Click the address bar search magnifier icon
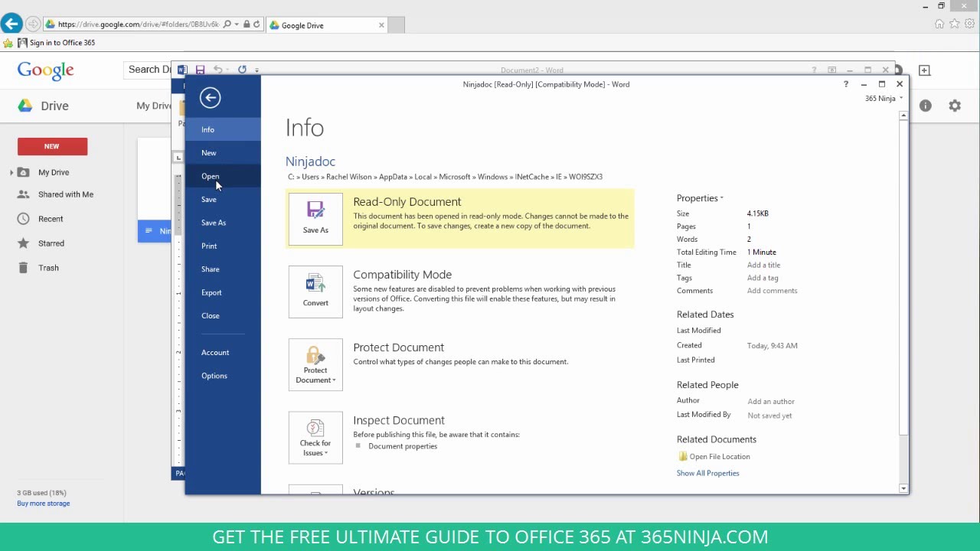Screen dimensions: 980x551 click(227, 24)
